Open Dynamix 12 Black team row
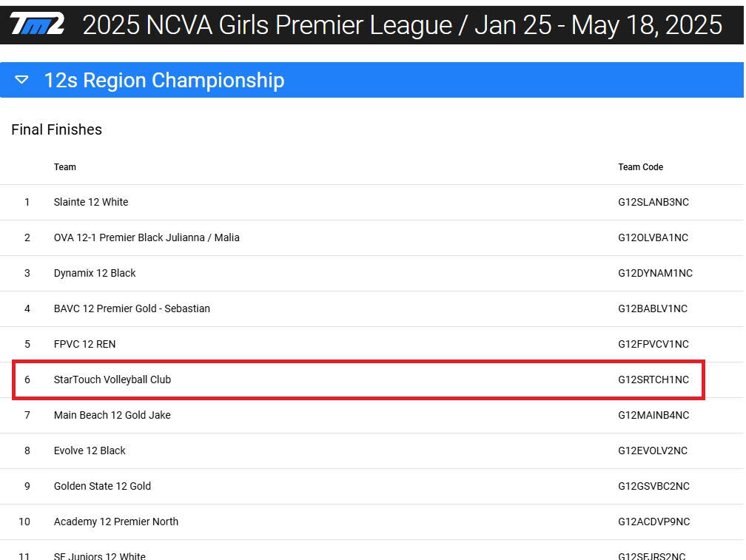This screenshot has height=560, width=746. [95, 273]
